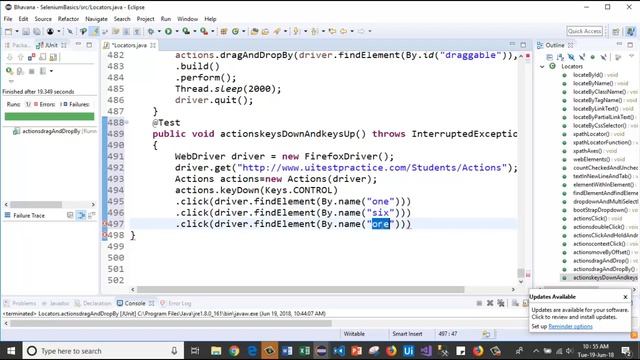
Task: Open the External Tools dropdown arrow
Action: pos(212,31)
